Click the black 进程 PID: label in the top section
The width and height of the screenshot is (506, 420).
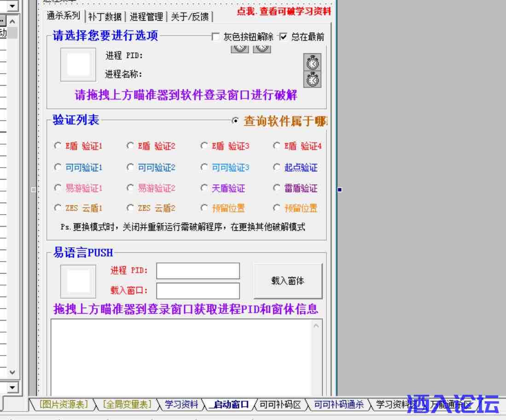tap(124, 56)
